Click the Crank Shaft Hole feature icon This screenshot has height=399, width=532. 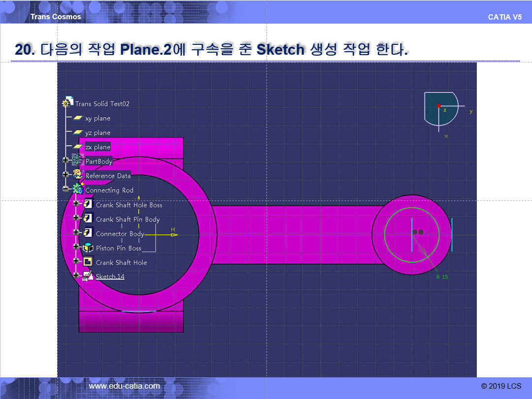[88, 262]
